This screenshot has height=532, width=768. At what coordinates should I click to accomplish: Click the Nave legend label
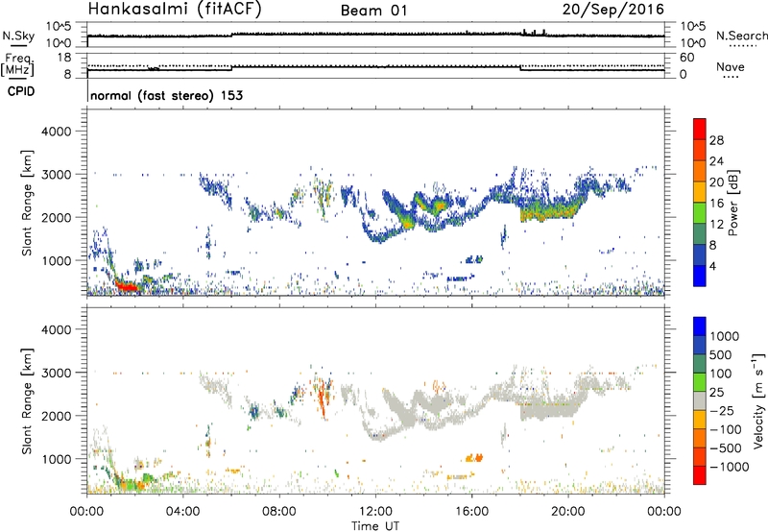731,66
